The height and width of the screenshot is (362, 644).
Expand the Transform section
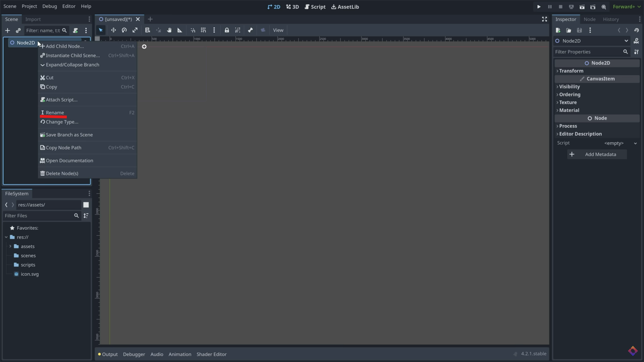571,71
